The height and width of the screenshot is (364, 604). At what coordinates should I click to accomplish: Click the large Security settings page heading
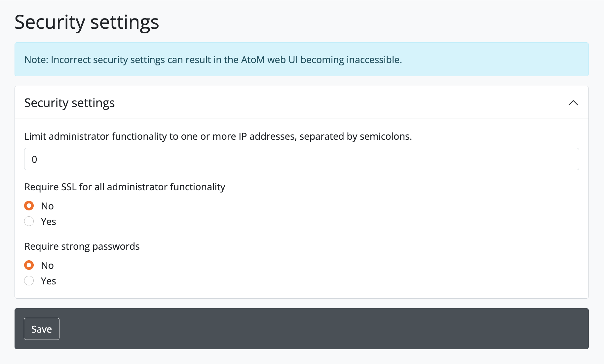point(87,22)
